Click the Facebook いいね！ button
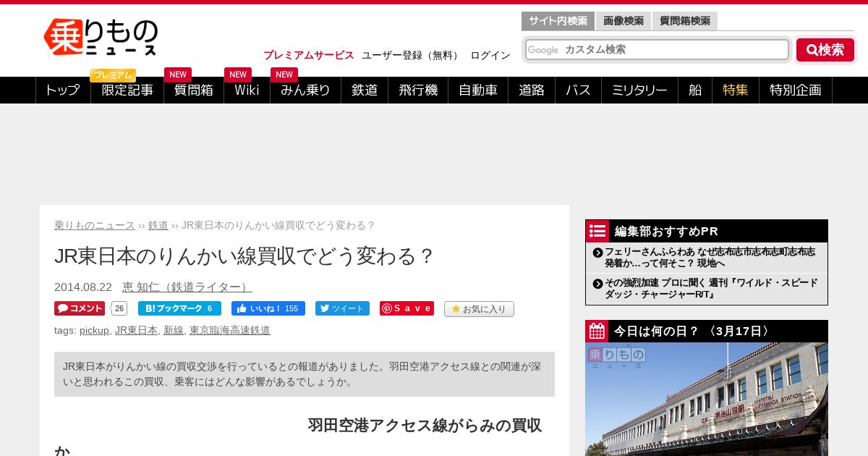Screen dimensions: 868x456 tap(268, 308)
